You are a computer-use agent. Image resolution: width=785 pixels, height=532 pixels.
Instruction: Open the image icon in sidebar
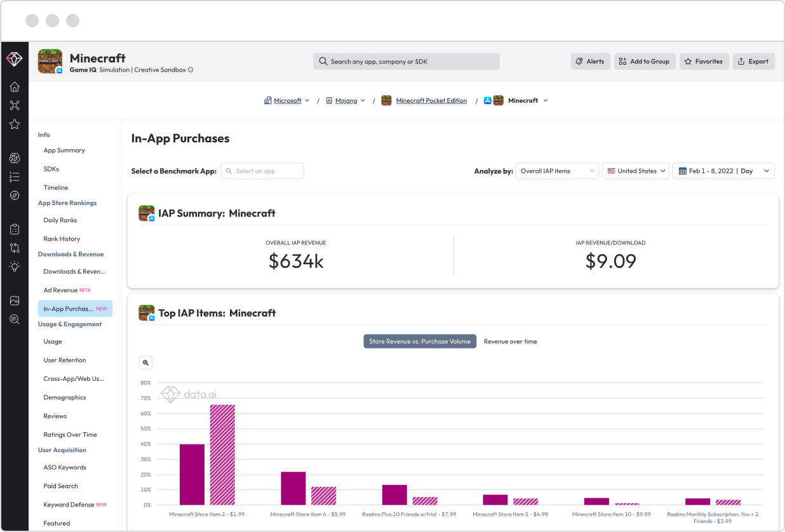coord(15,300)
